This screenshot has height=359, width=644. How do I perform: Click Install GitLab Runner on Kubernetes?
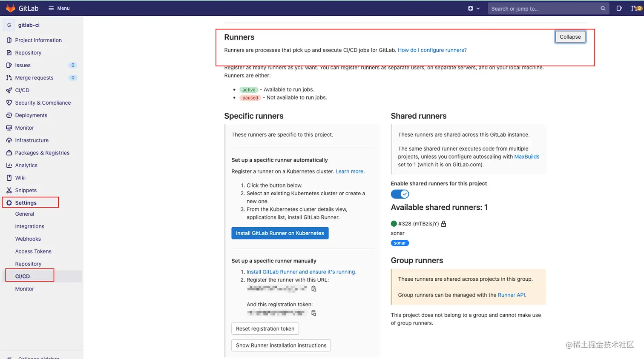point(280,233)
